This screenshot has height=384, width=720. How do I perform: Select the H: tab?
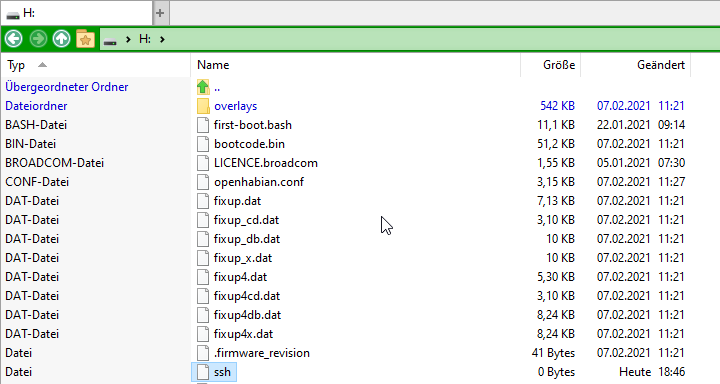pos(76,13)
